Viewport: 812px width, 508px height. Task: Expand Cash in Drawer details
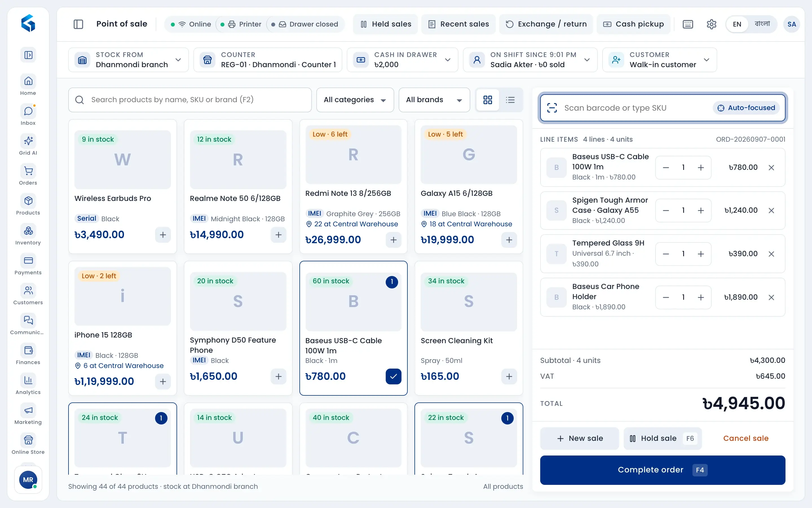coord(402,60)
